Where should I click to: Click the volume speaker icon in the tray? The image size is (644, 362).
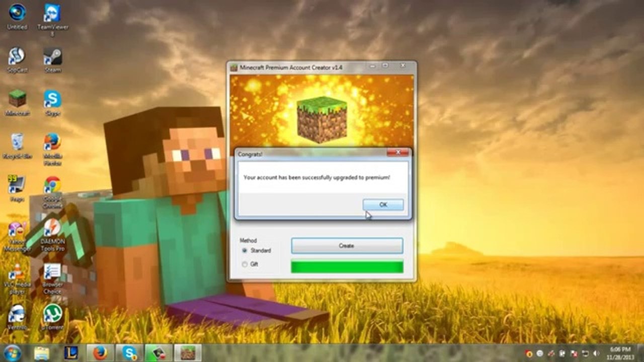click(x=596, y=353)
